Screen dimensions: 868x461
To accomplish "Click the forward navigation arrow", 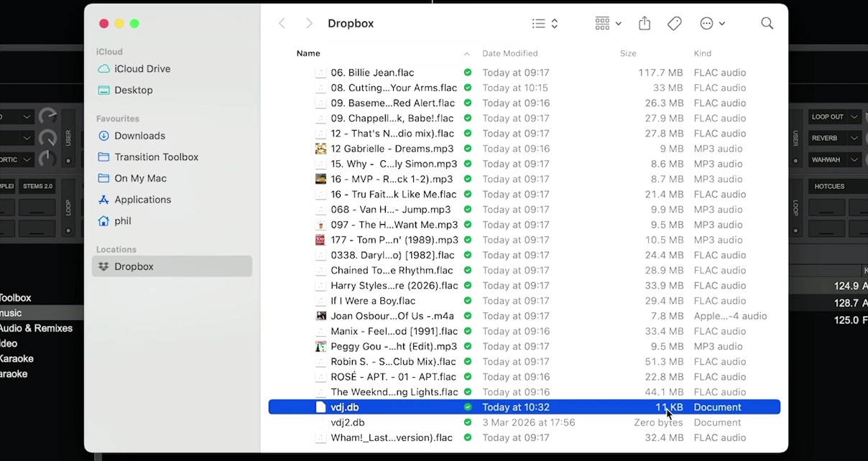I will point(308,23).
